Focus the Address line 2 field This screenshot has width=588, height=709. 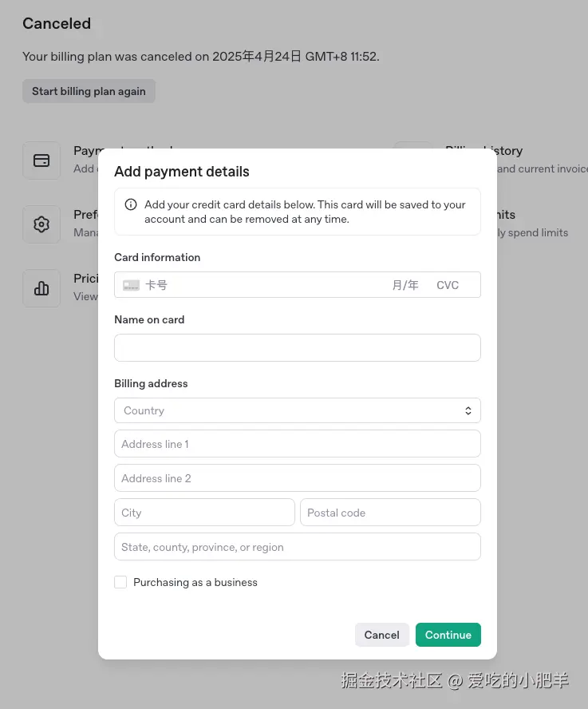click(x=297, y=478)
